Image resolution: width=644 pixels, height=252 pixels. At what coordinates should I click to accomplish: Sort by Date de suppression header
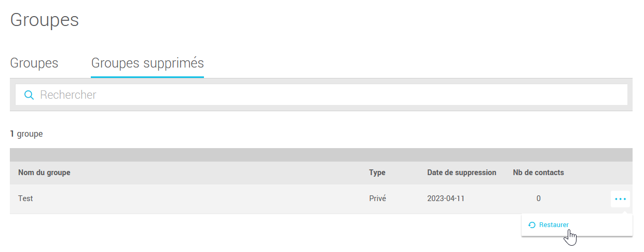pos(461,173)
